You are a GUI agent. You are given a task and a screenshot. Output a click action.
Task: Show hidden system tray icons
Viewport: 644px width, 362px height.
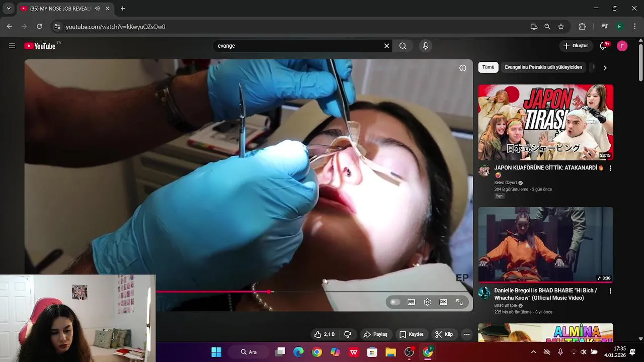pos(533,352)
